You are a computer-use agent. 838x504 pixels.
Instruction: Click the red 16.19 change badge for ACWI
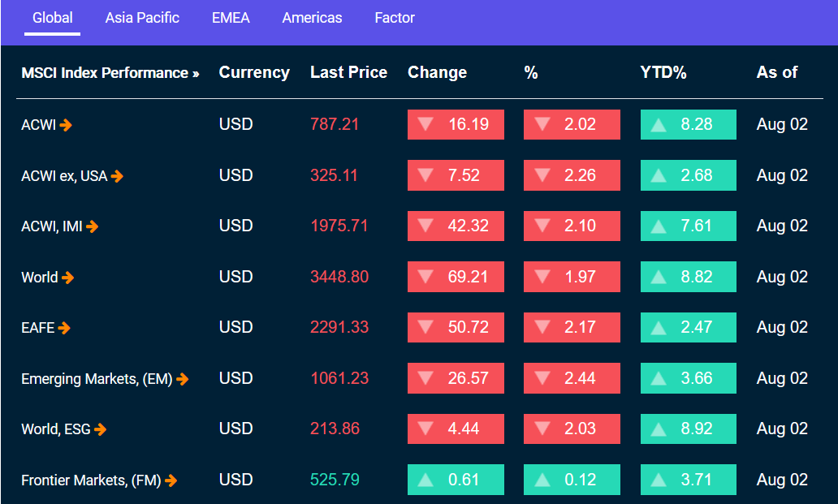(456, 125)
